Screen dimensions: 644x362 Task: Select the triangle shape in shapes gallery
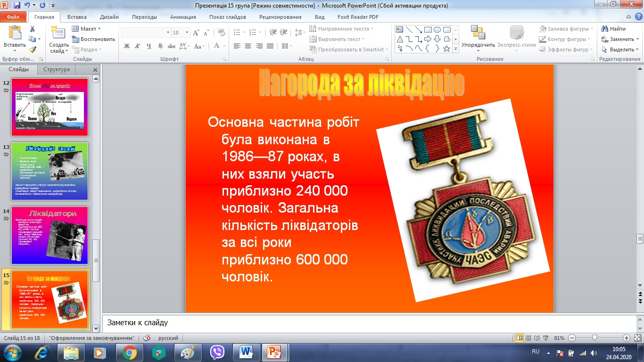click(x=400, y=39)
